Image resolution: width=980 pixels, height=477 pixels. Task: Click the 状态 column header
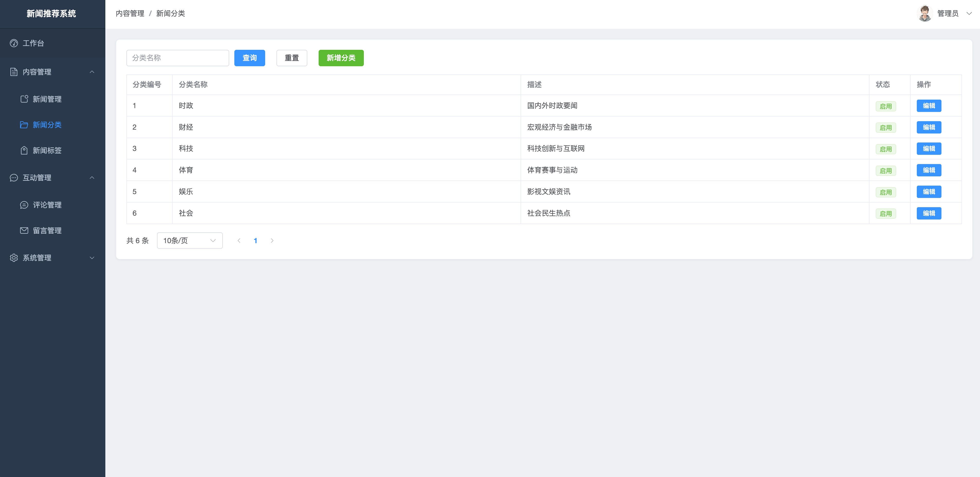click(x=890, y=84)
